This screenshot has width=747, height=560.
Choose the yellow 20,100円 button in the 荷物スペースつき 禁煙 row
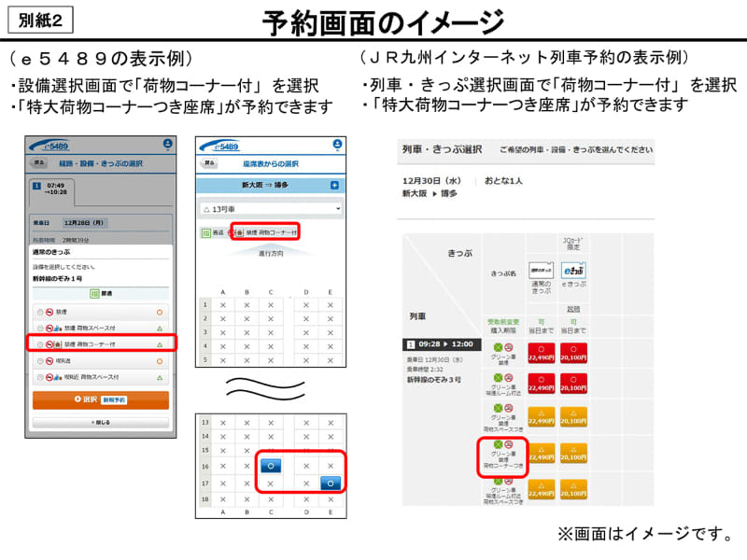(x=573, y=417)
